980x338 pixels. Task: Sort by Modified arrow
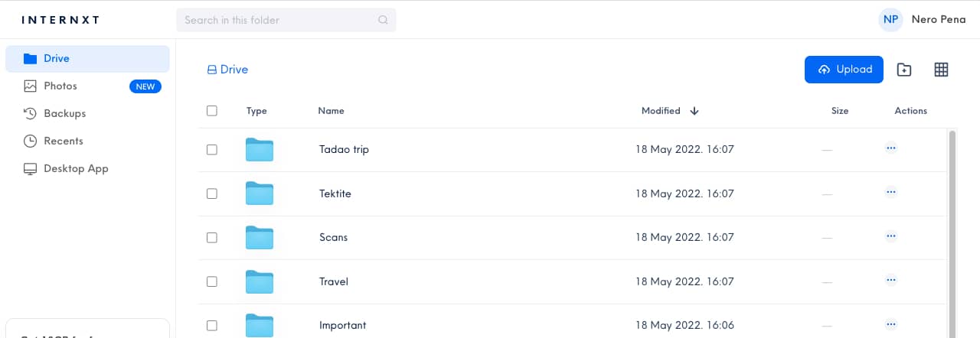(694, 111)
